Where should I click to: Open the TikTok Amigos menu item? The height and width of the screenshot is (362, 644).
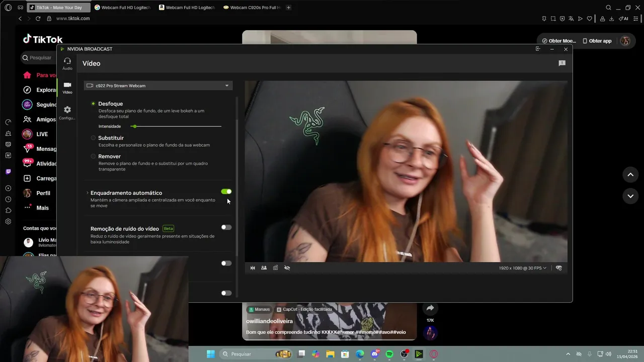[x=39, y=120]
